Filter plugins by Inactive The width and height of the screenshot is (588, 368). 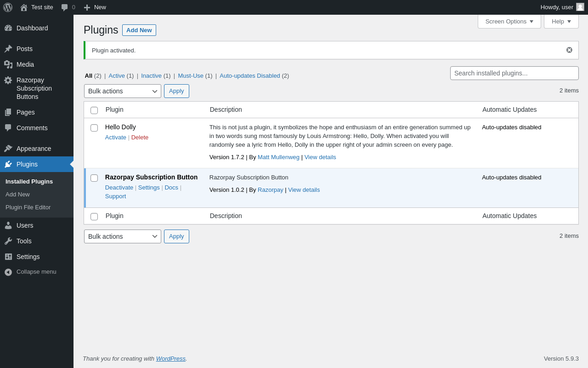pyautogui.click(x=151, y=76)
